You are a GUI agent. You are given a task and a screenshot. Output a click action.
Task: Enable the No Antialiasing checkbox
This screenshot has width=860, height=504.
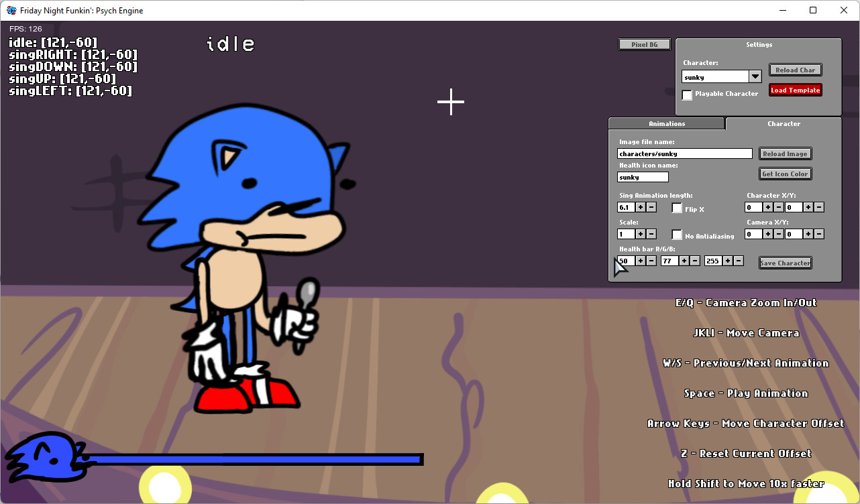click(x=677, y=235)
